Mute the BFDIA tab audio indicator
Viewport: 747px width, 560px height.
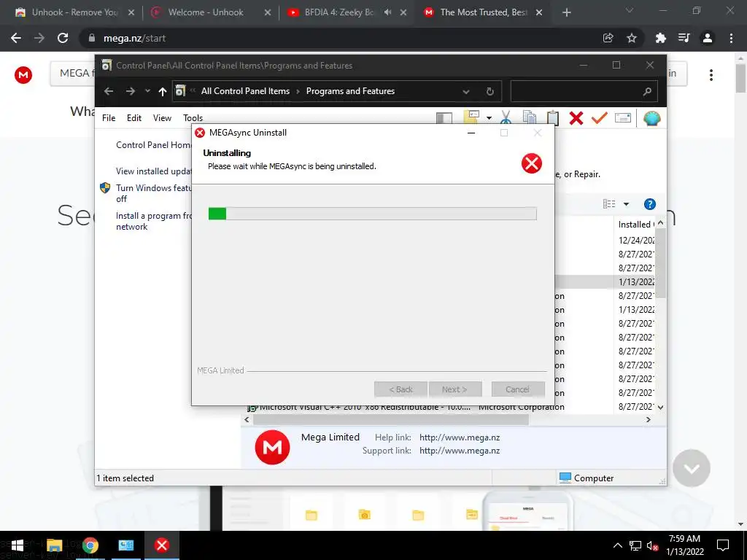pyautogui.click(x=388, y=12)
